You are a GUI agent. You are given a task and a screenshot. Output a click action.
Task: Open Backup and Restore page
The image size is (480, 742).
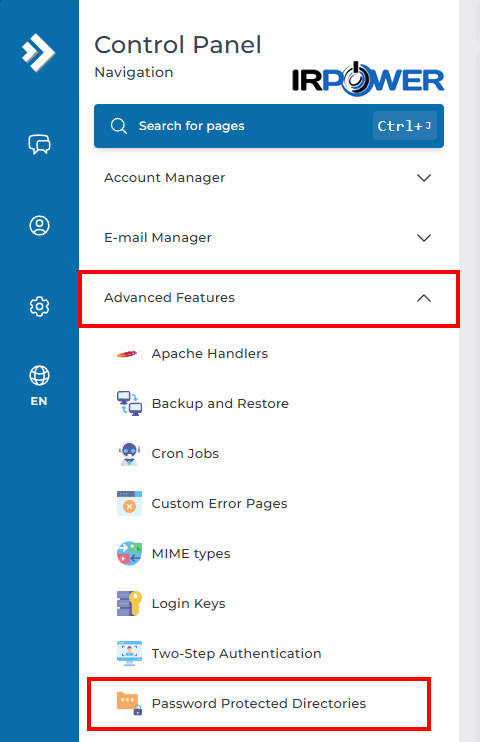220,404
